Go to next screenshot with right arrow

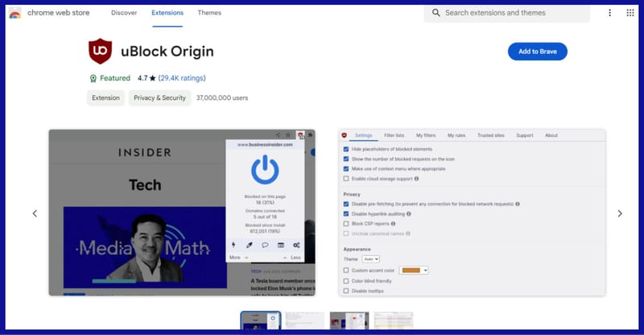point(619,213)
